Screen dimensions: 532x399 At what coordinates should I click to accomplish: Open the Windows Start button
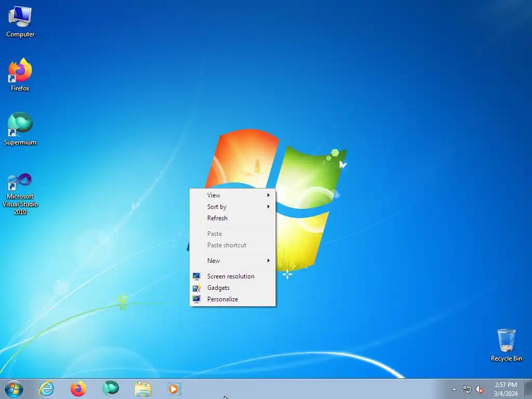(x=14, y=389)
